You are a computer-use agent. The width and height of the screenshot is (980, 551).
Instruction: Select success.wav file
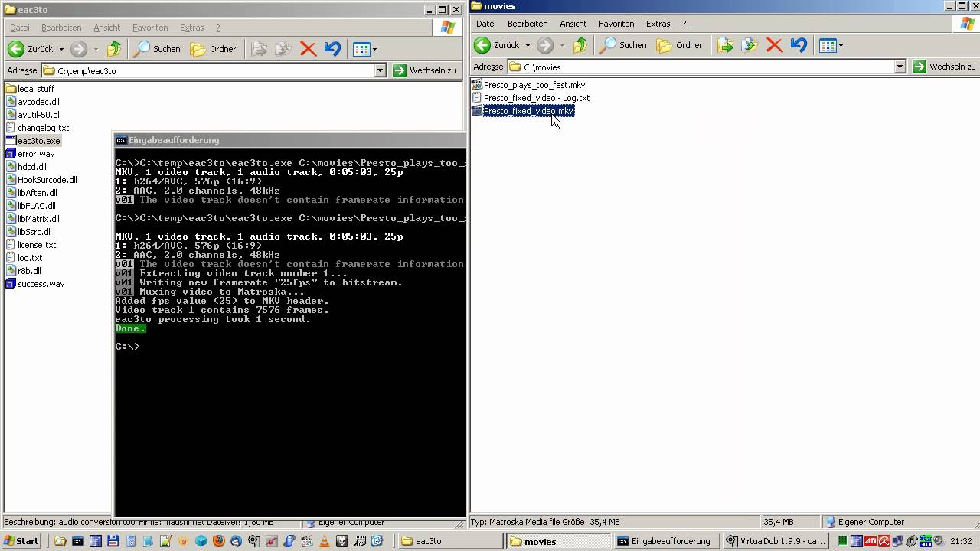35,284
